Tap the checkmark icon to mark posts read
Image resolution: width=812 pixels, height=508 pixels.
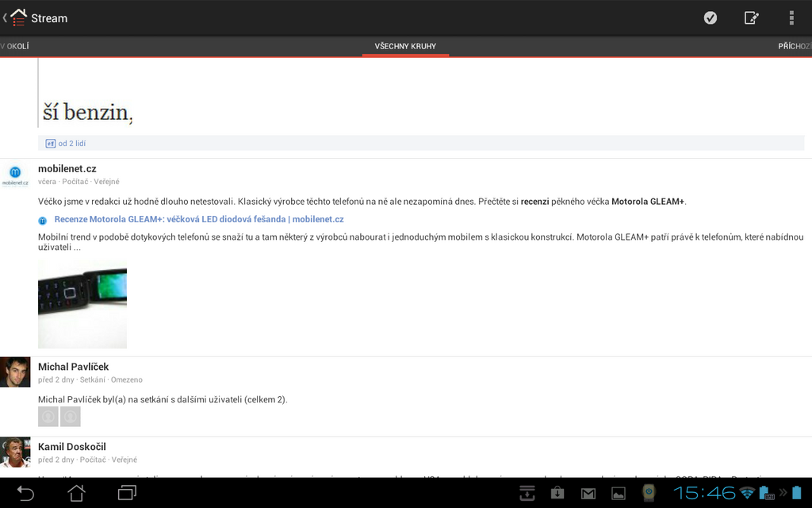pos(710,17)
